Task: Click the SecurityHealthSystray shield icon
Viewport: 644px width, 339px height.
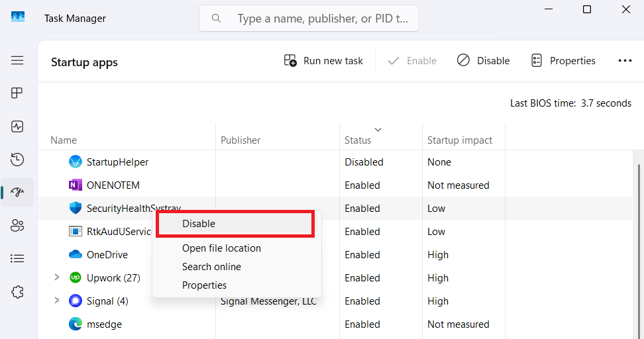Action: point(76,208)
